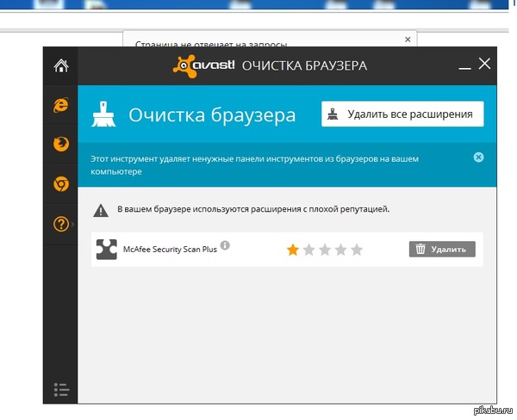Select the Mozilla Firefox browser tab
This screenshot has height=420, width=517.
[61, 145]
